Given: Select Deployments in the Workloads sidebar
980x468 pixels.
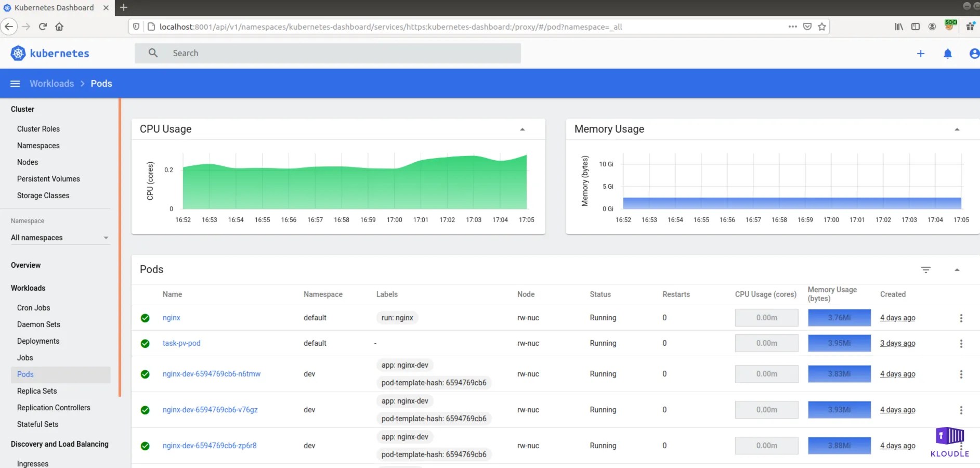Looking at the screenshot, I should tap(38, 341).
